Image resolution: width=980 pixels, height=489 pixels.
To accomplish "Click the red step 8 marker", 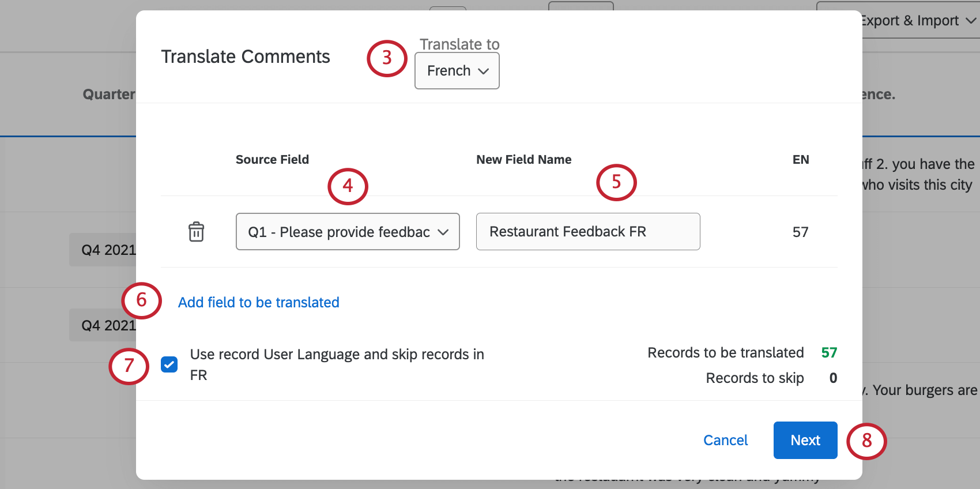I will 866,441.
